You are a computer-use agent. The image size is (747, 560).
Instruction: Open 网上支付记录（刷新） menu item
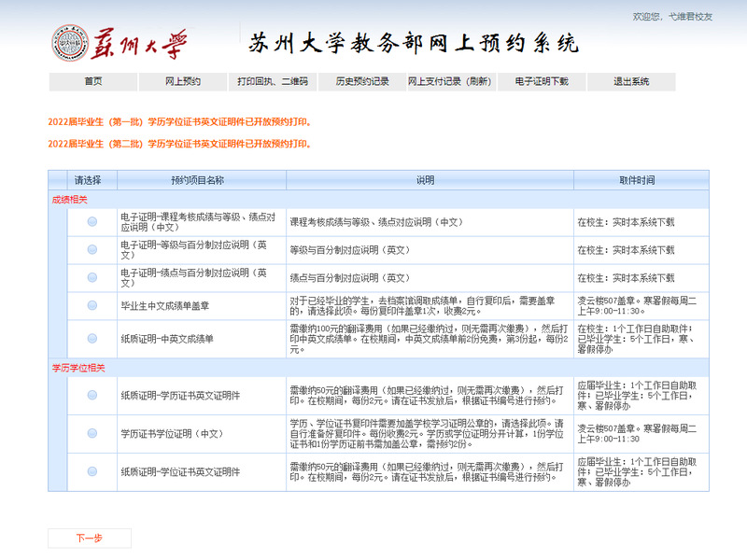[451, 81]
